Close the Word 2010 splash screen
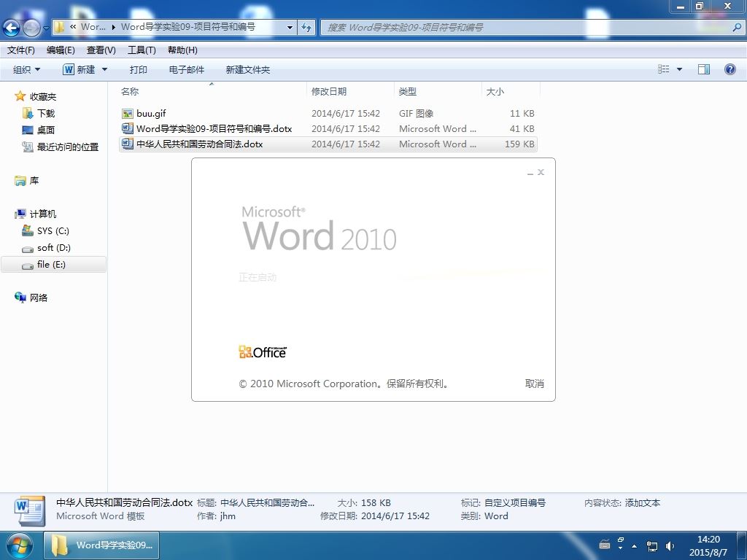747x560 pixels. point(541,172)
